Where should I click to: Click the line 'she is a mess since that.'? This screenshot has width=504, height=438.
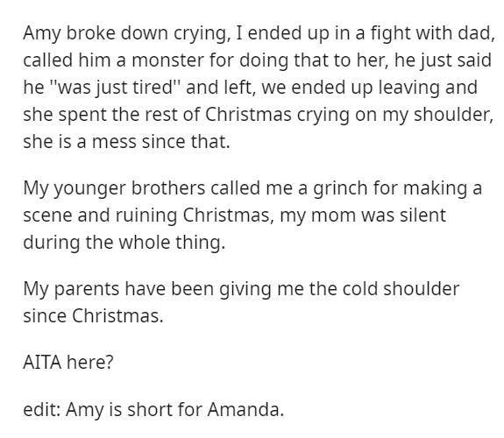[x=126, y=141]
